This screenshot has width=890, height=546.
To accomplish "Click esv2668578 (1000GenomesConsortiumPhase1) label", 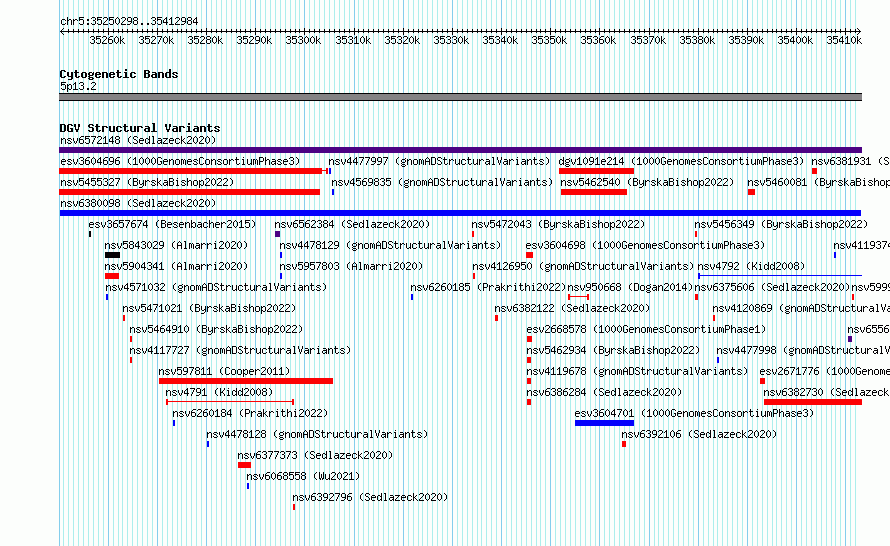I will pos(646,329).
